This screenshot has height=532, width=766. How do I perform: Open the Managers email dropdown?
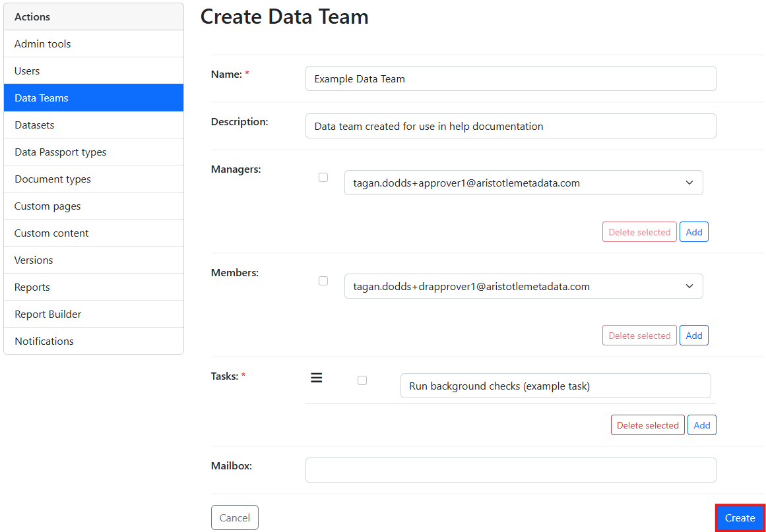[523, 183]
